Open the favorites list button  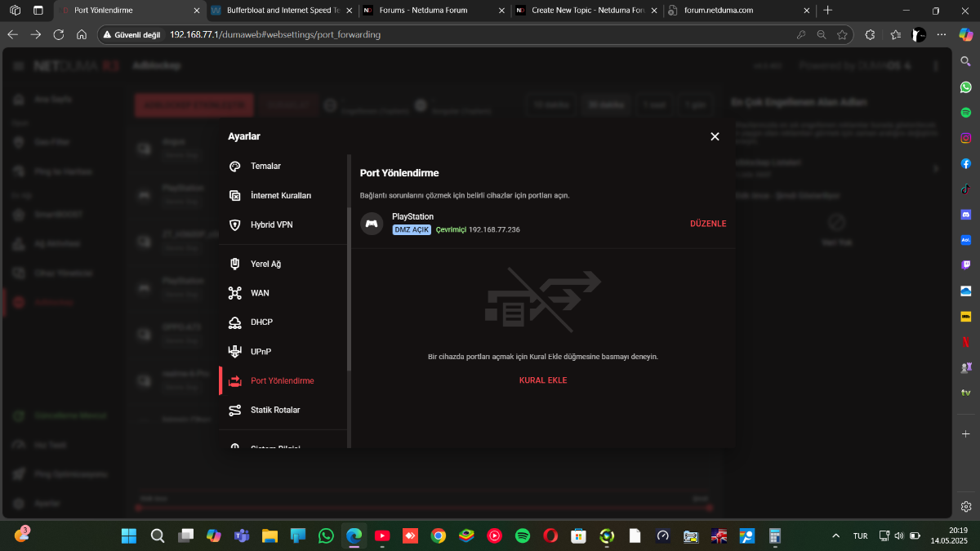pos(896,35)
